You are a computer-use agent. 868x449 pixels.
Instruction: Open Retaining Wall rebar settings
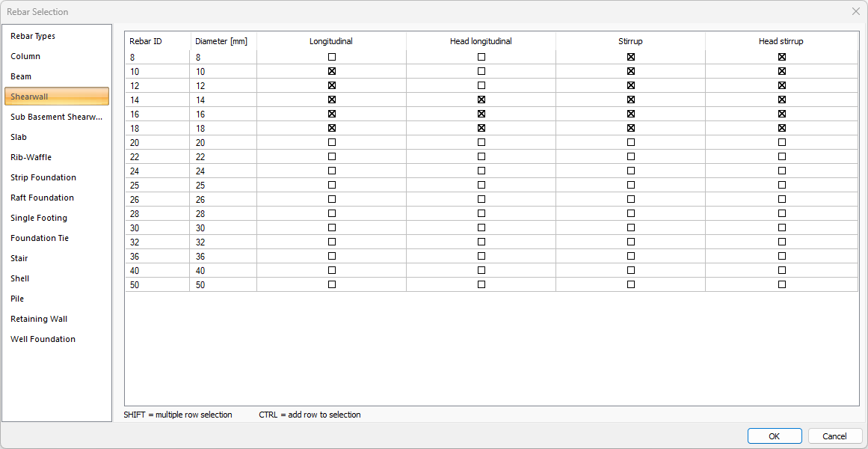click(39, 319)
